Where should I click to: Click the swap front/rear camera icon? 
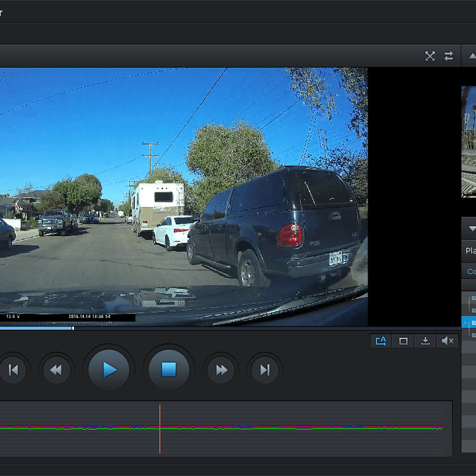click(449, 56)
